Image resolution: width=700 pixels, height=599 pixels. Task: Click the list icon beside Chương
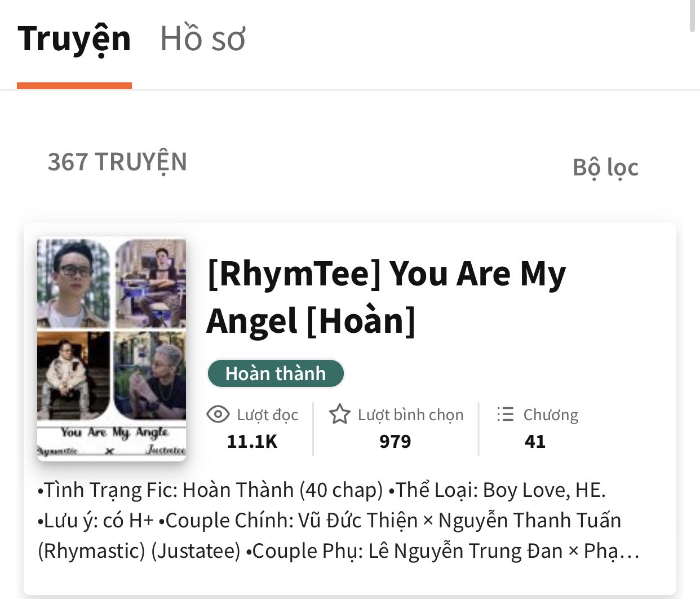coord(505,415)
